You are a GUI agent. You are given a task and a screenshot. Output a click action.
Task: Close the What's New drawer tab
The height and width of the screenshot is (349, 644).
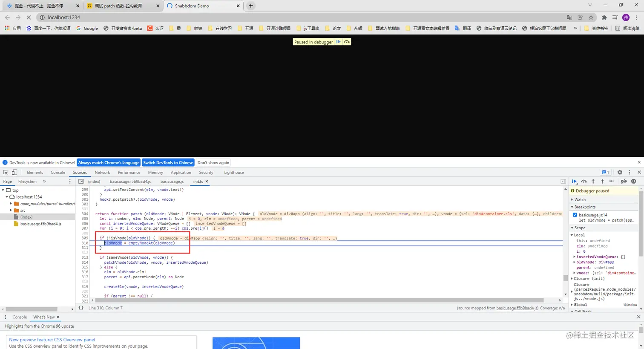pyautogui.click(x=58, y=317)
